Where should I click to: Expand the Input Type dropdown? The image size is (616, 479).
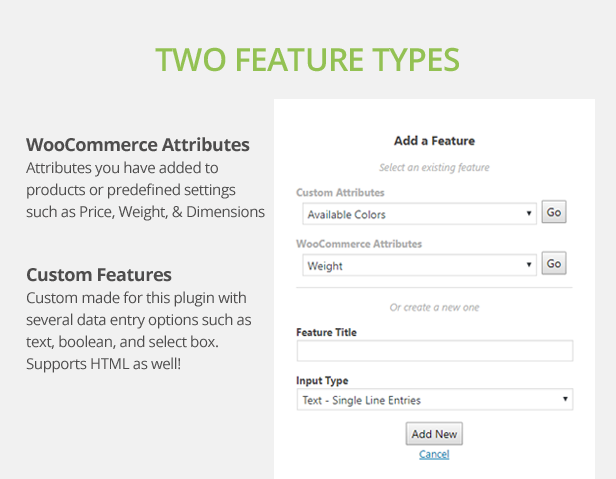434,400
